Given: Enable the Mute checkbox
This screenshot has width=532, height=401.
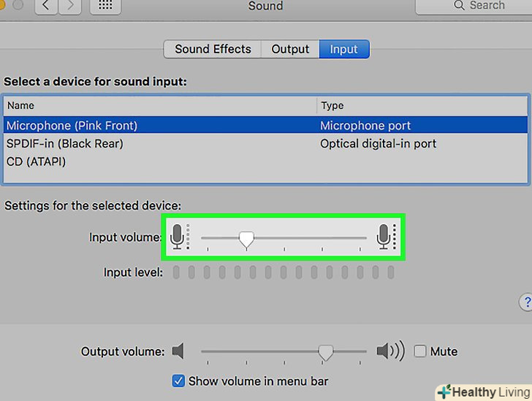Looking at the screenshot, I should (420, 351).
